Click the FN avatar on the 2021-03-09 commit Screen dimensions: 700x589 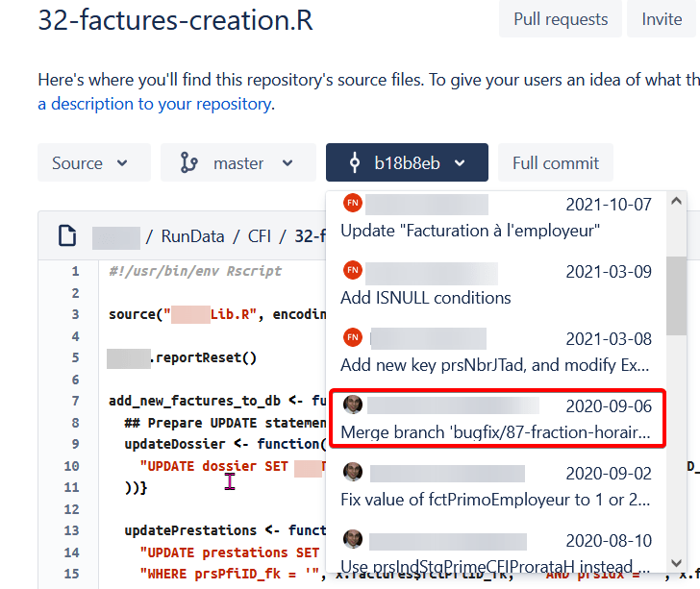click(353, 270)
